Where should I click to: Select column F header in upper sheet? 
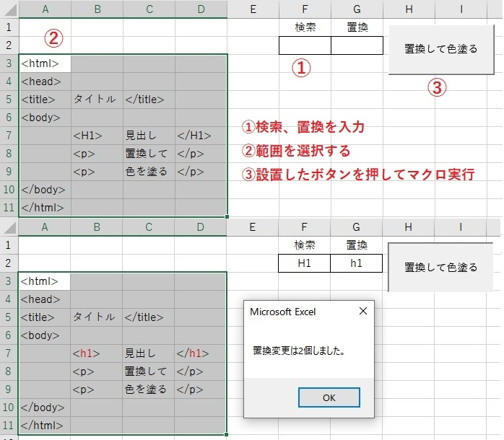305,9
